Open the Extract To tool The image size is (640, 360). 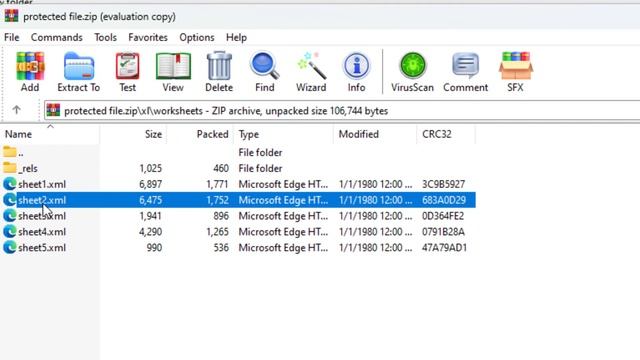pos(78,72)
